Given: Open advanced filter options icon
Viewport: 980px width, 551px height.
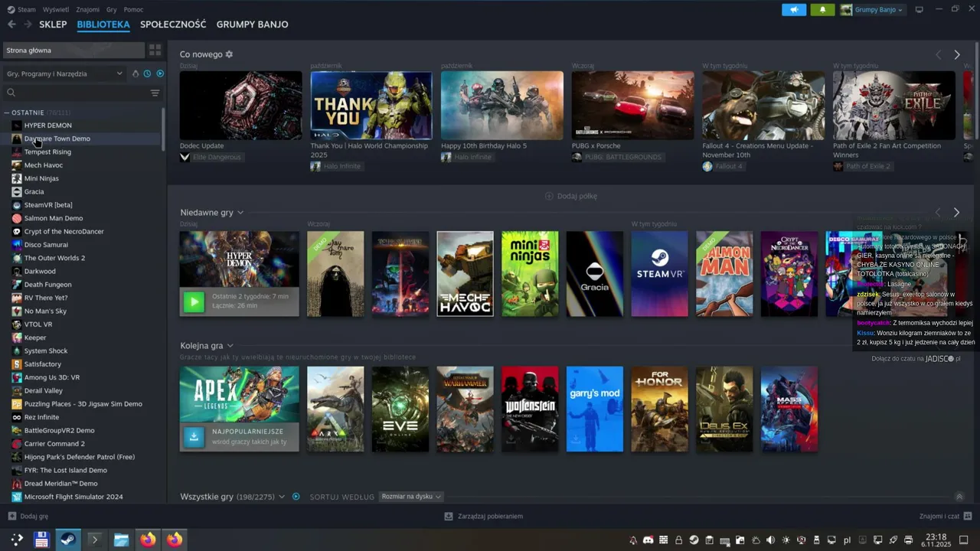Looking at the screenshot, I should [155, 93].
